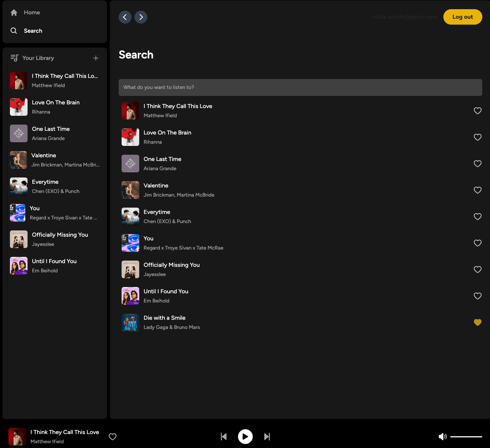Toggle heart for Until I Found You
Viewport: 490px width, 448px height.
(x=478, y=296)
